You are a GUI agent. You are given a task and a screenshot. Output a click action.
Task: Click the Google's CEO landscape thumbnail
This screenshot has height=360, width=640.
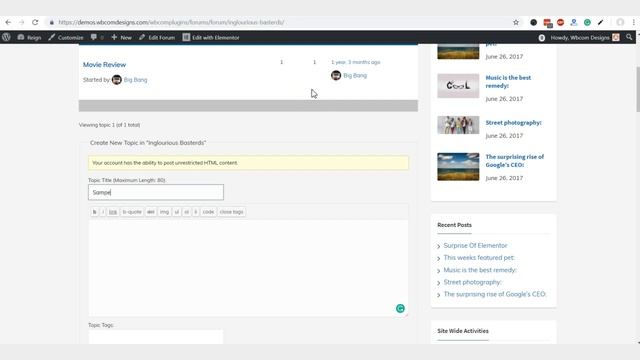[x=458, y=167]
